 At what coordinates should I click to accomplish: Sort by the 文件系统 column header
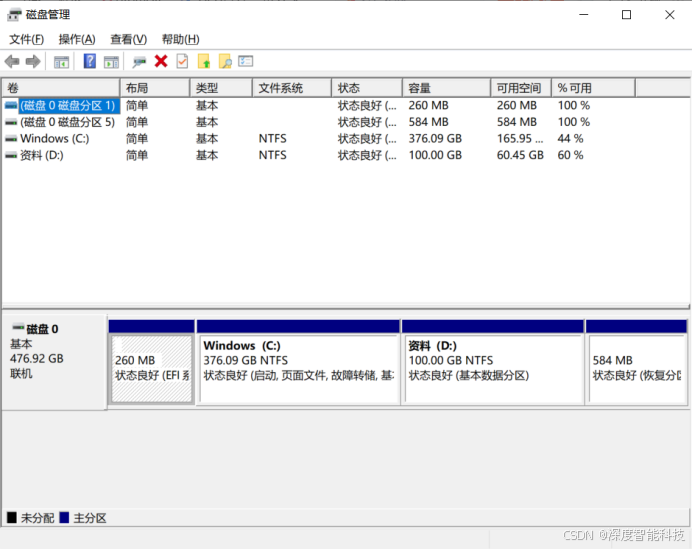292,88
